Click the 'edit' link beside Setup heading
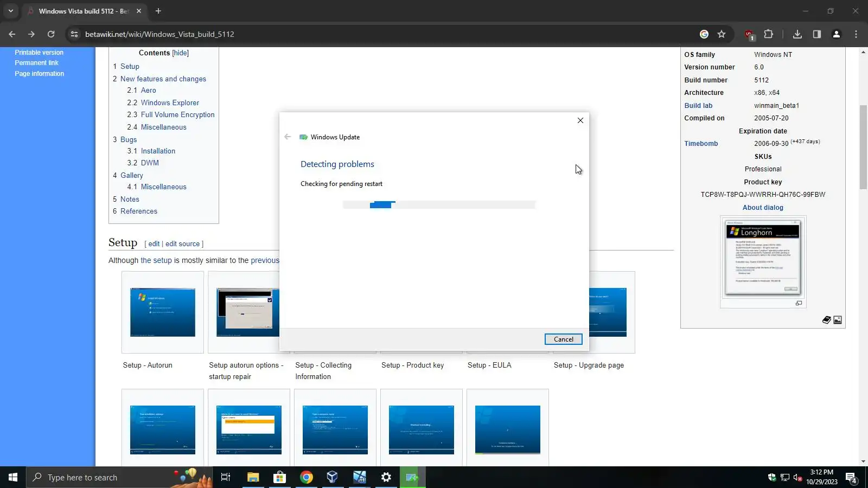 (x=154, y=244)
